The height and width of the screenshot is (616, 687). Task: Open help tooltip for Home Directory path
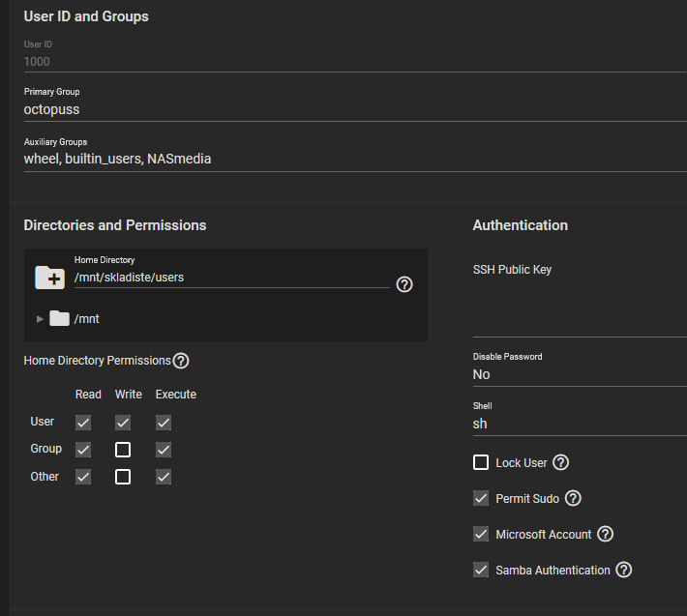pyautogui.click(x=404, y=284)
